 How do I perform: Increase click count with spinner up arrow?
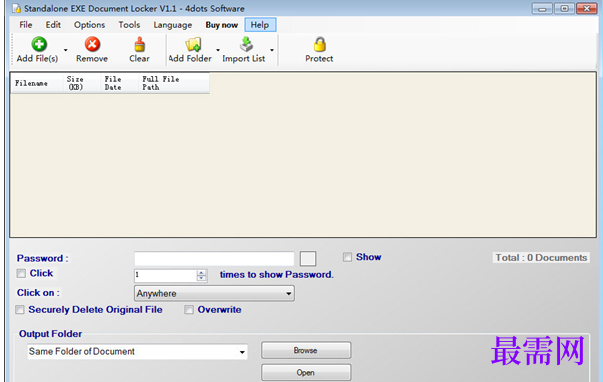(202, 272)
